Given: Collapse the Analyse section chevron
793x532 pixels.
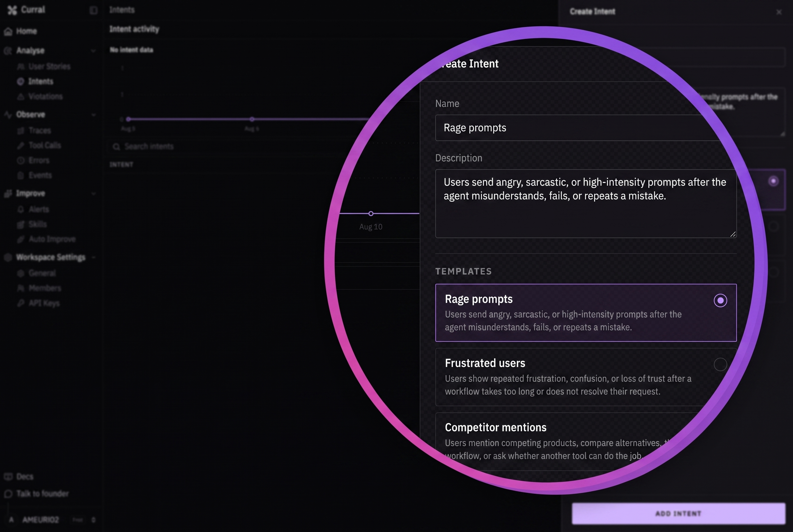Looking at the screenshot, I should coord(93,51).
